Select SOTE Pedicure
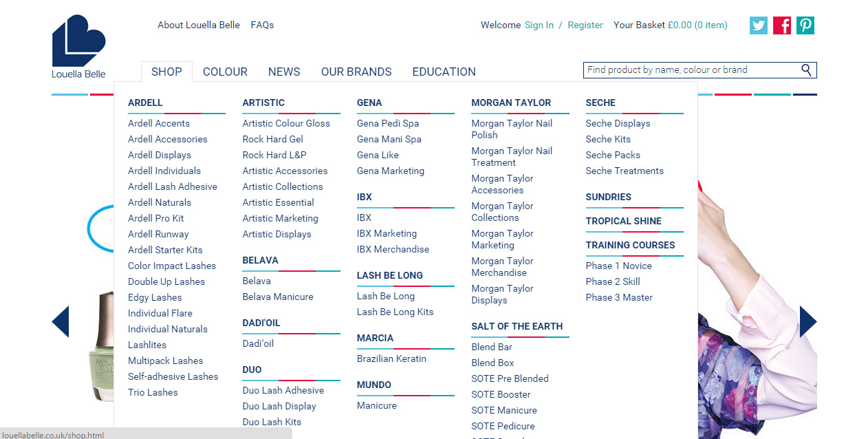This screenshot has height=439, width=868. pyautogui.click(x=503, y=426)
